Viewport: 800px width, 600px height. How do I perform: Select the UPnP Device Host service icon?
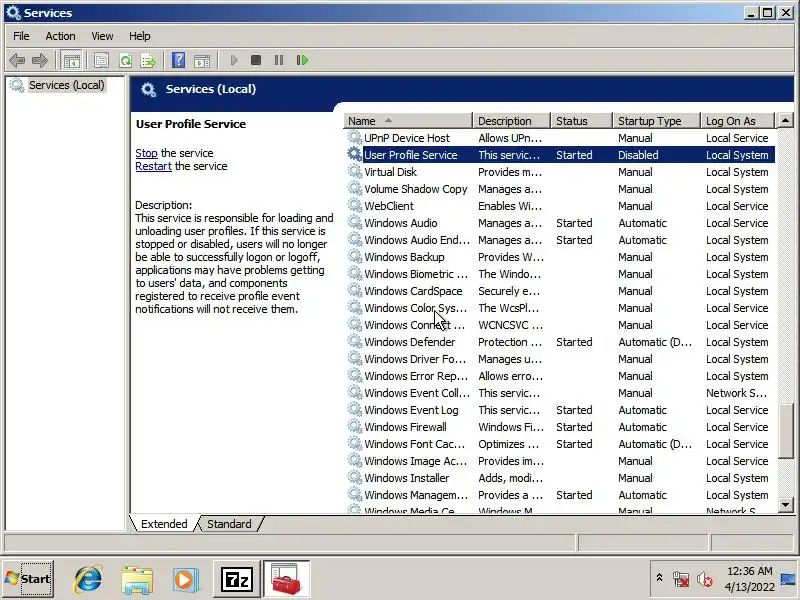(x=354, y=137)
